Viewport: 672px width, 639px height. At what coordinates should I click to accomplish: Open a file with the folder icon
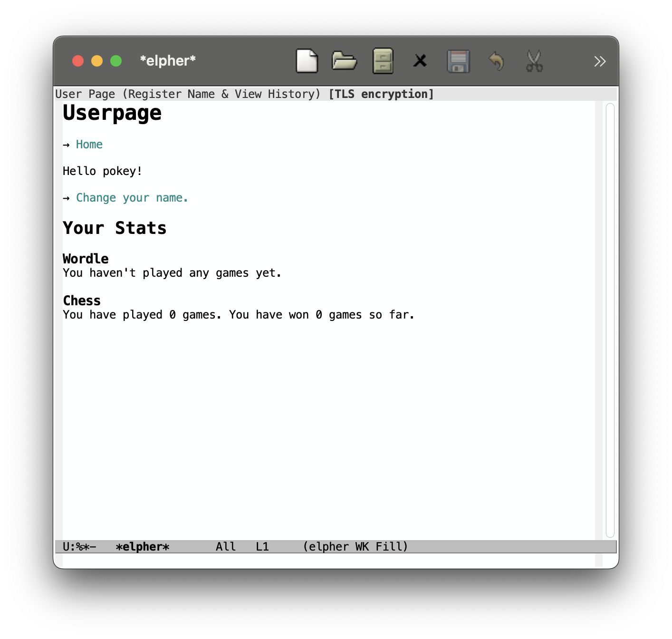click(x=344, y=61)
